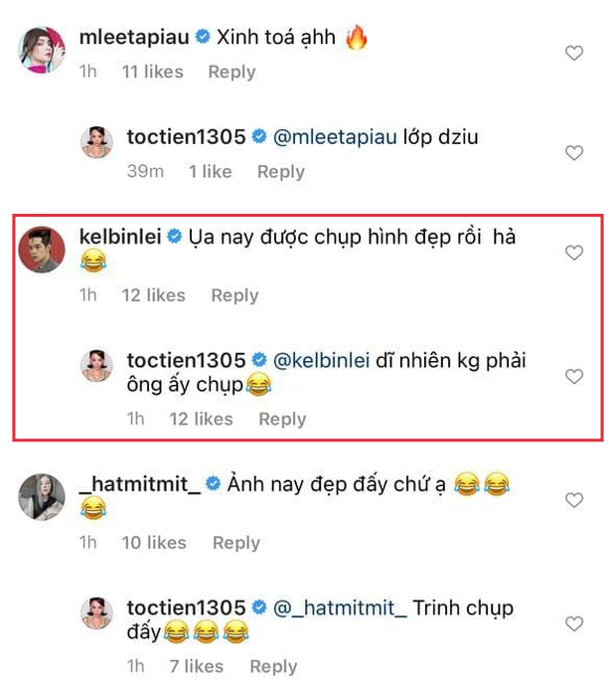Like mleetapiau's comment with the heart
Viewport: 616px width, 699px height.
click(x=574, y=54)
